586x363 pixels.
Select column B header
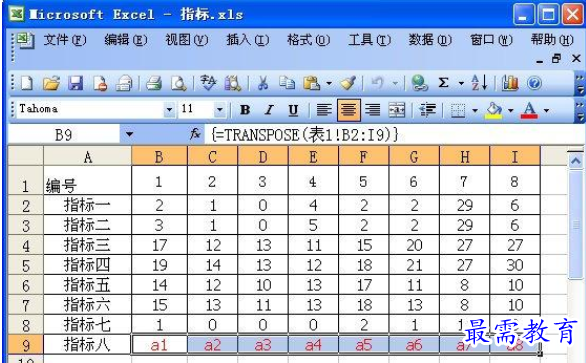pos(159,156)
